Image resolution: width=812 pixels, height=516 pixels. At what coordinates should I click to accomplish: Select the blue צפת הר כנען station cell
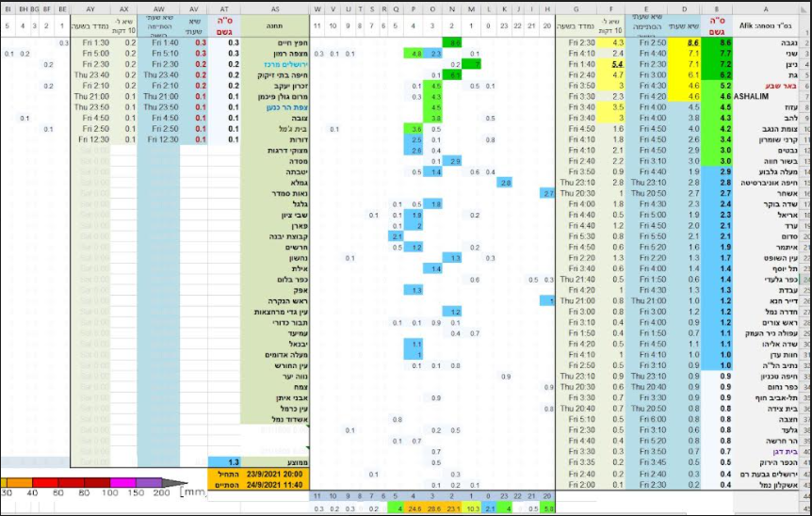click(274, 106)
